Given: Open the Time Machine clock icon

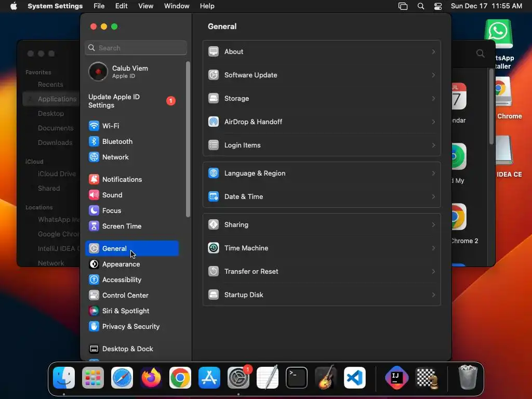Looking at the screenshot, I should tap(214, 248).
